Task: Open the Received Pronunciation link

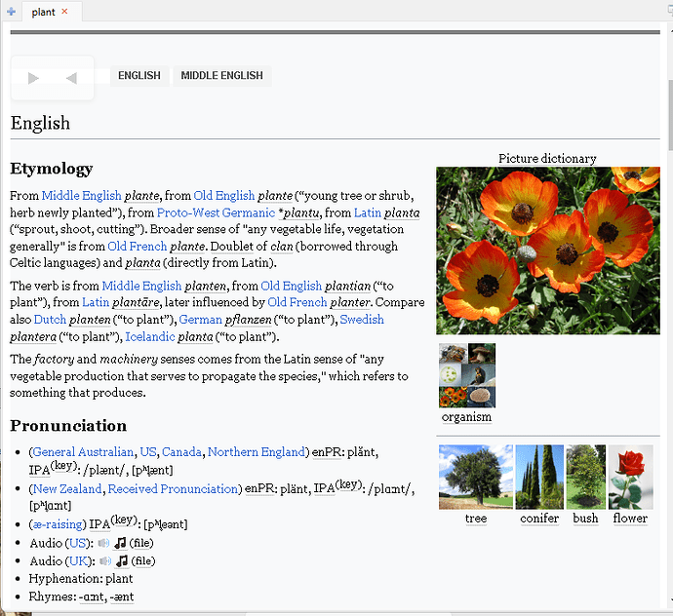Action: [173, 489]
